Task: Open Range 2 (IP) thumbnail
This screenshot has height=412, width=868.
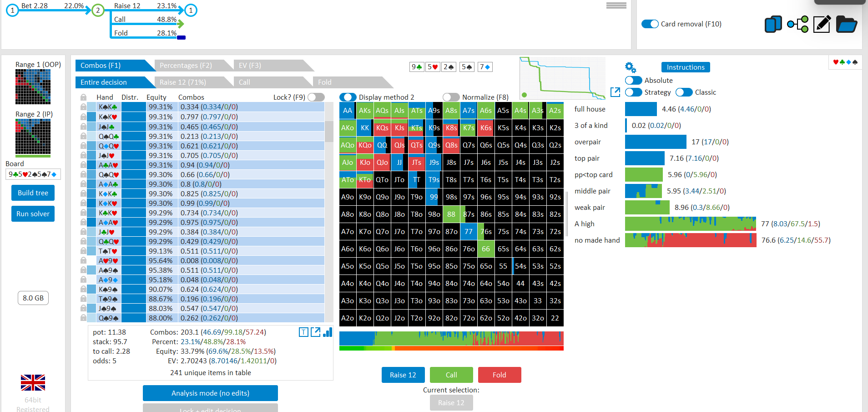Action: pos(33,137)
